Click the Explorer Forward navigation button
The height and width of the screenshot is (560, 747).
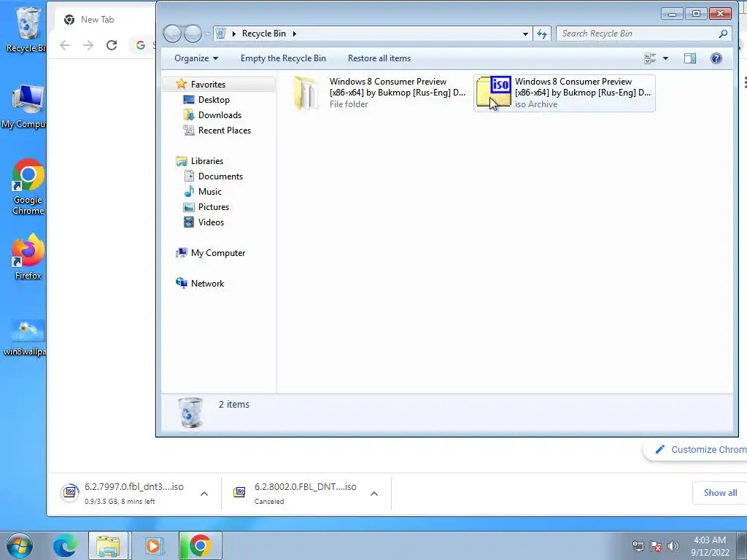tap(193, 34)
